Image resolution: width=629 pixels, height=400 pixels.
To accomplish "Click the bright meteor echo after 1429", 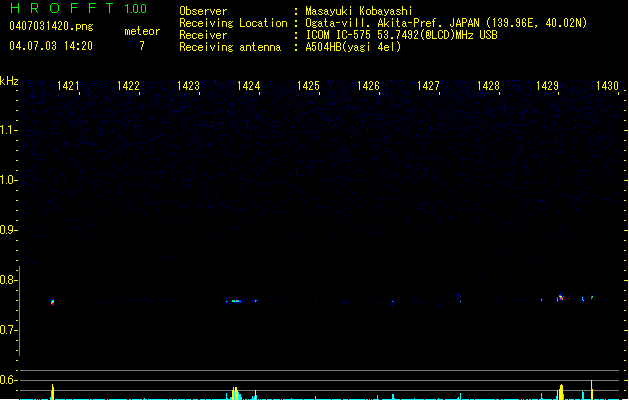I will tap(560, 298).
